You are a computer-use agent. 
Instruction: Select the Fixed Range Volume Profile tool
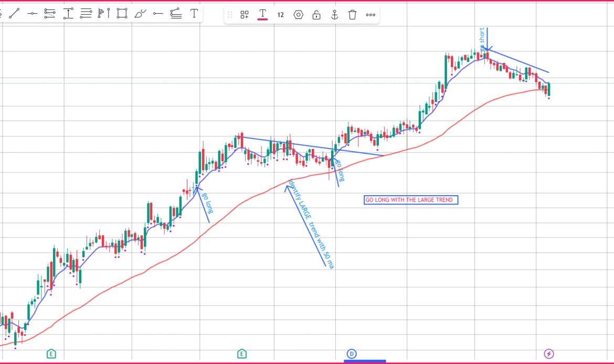tap(104, 14)
